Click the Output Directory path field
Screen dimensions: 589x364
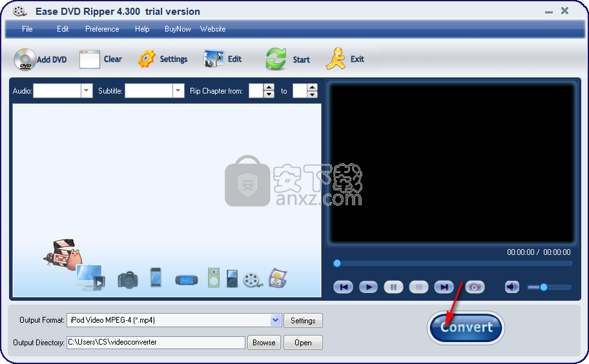[x=156, y=342]
